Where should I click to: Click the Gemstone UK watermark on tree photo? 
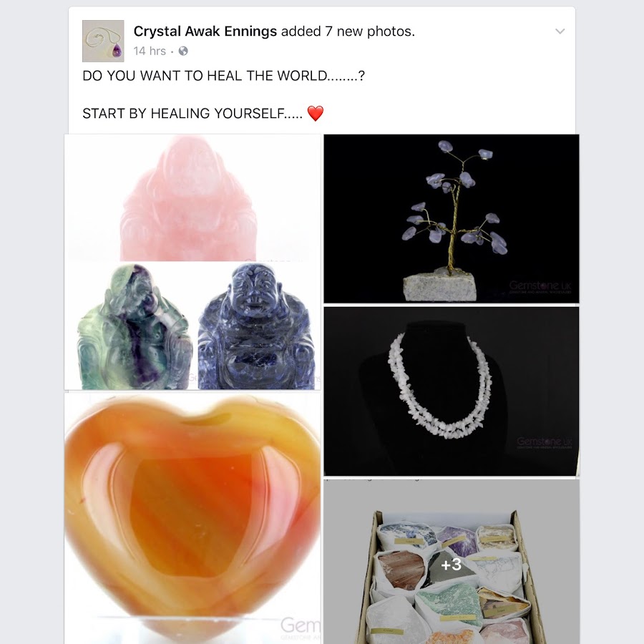pos(540,286)
